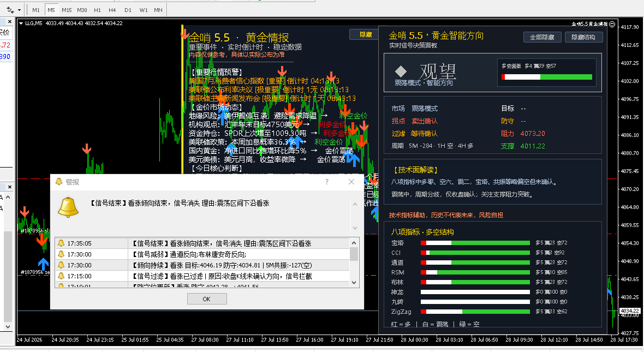The width and height of the screenshot is (644, 352).
Task: Close the 警报 alert dialog
Action: click(351, 182)
